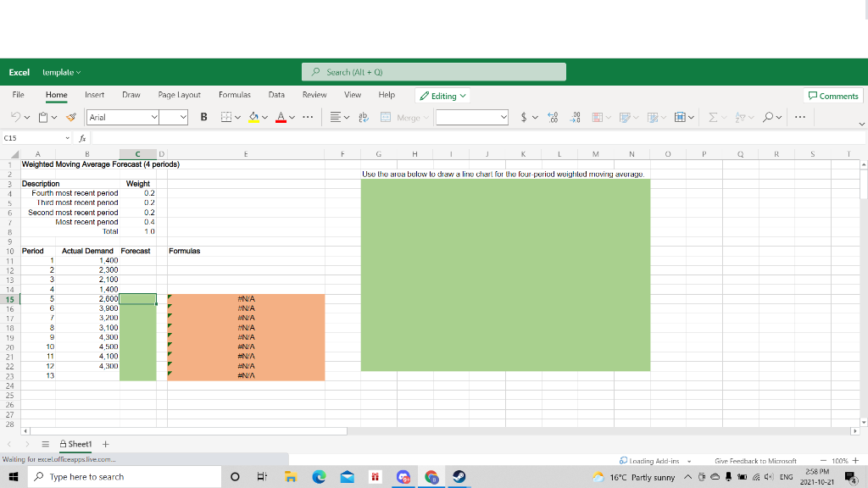Open the Edge browser from the taskbar
This screenshot has height=488, width=868.
tap(320, 476)
